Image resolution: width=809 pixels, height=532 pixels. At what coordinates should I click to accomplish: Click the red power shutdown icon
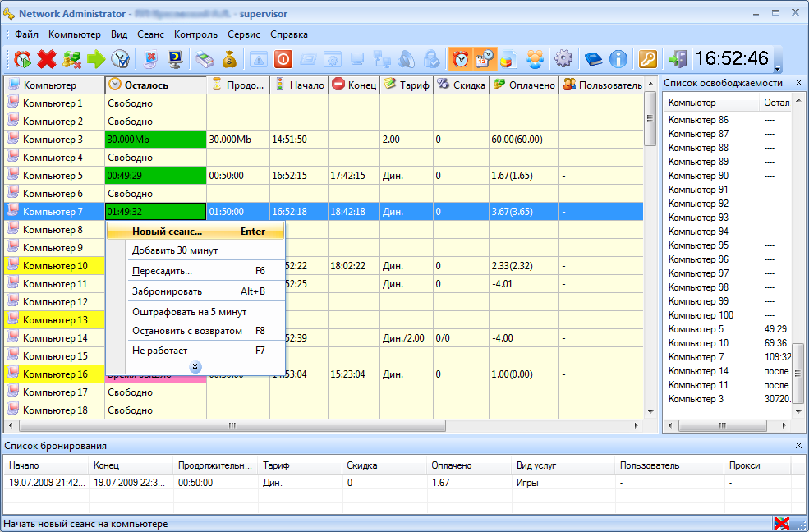click(283, 59)
